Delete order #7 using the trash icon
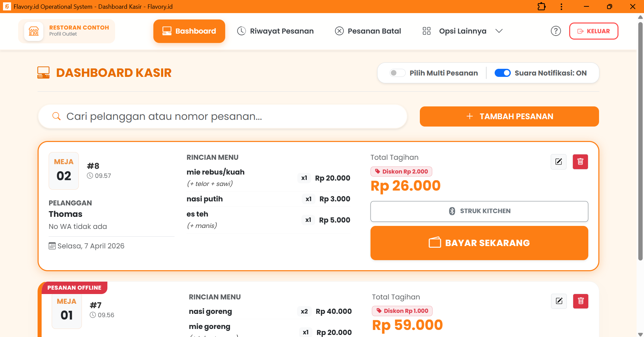The width and height of the screenshot is (644, 337). [581, 301]
